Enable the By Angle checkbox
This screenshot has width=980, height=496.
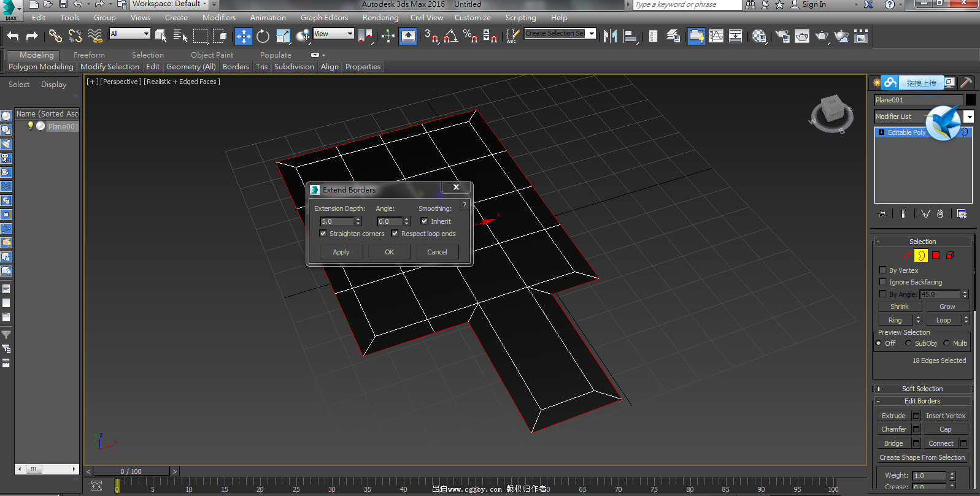tap(882, 294)
